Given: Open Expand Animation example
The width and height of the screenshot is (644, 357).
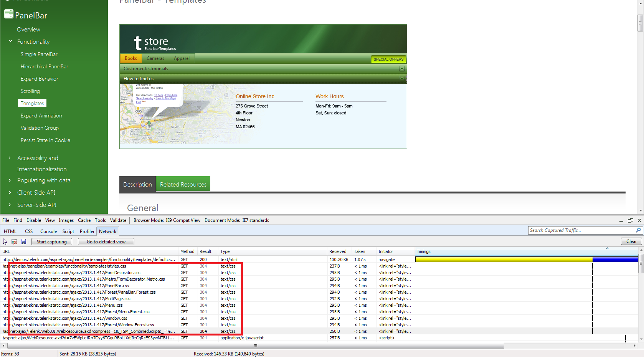Looking at the screenshot, I should point(41,116).
